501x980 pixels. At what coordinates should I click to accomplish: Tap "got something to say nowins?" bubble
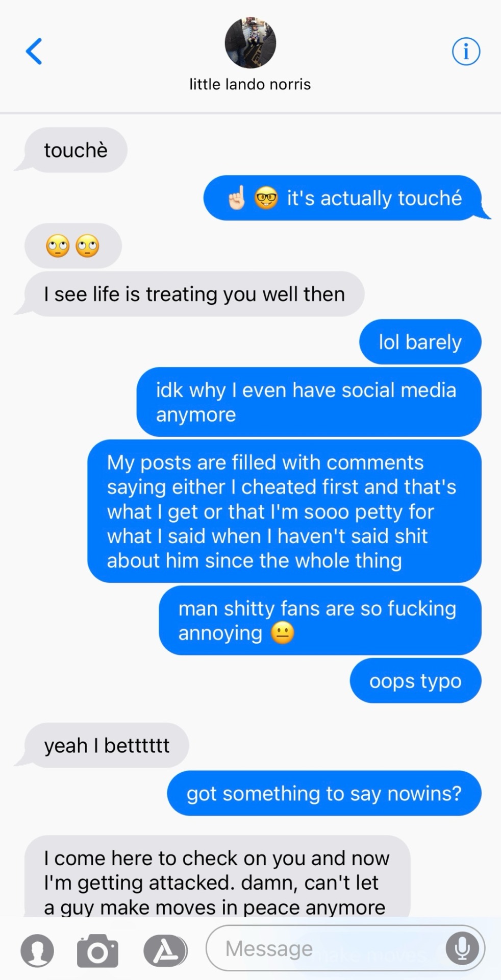324,793
